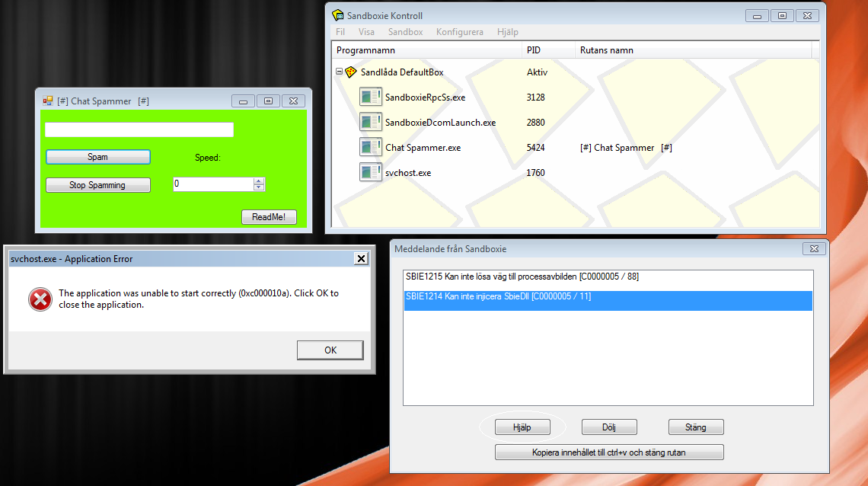
Task: Click the red error icon in svchost dialog
Action: pos(40,299)
